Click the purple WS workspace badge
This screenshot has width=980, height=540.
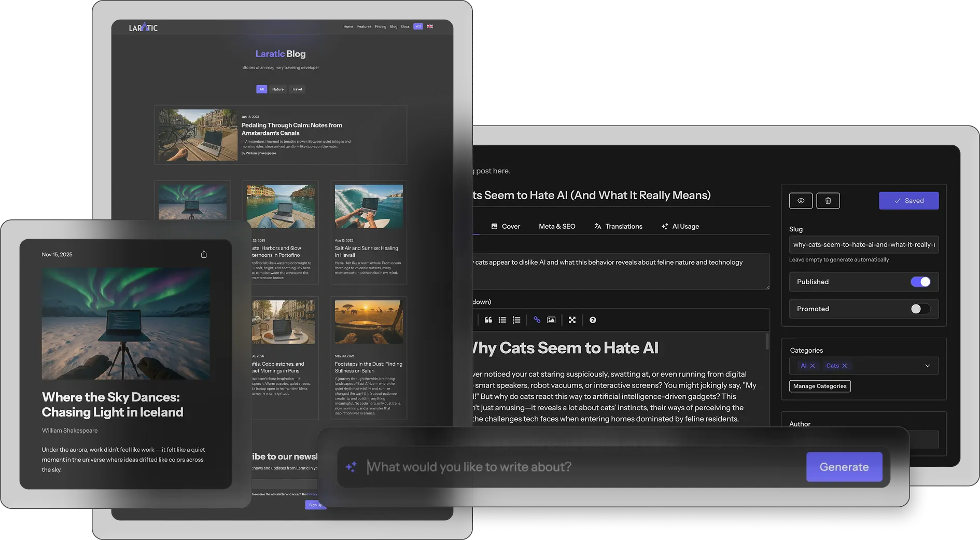pyautogui.click(x=418, y=26)
